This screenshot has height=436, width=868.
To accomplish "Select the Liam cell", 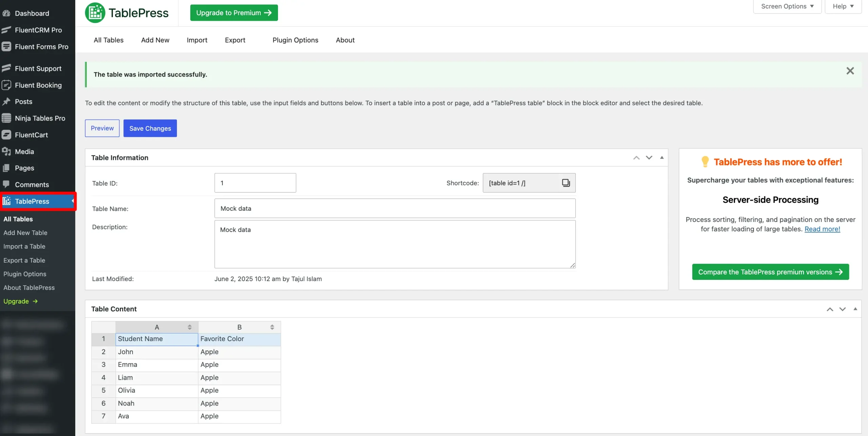I will click(x=157, y=378).
